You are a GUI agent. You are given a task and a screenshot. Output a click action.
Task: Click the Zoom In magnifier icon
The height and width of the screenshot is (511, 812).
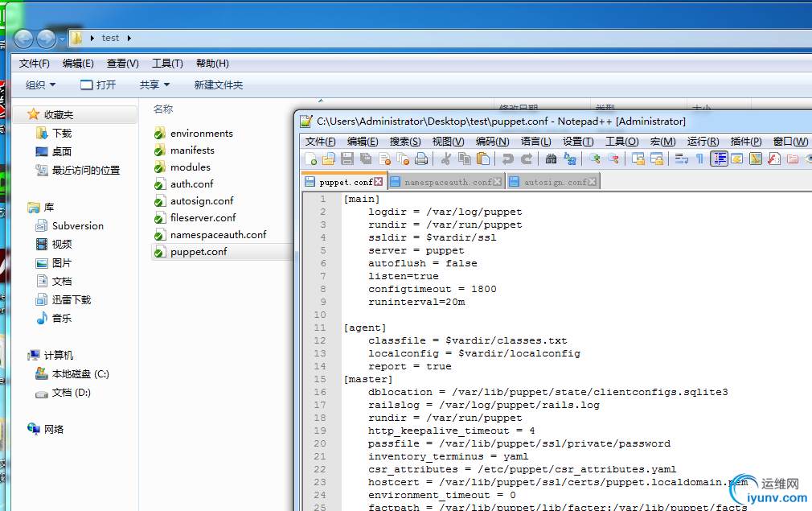click(594, 159)
